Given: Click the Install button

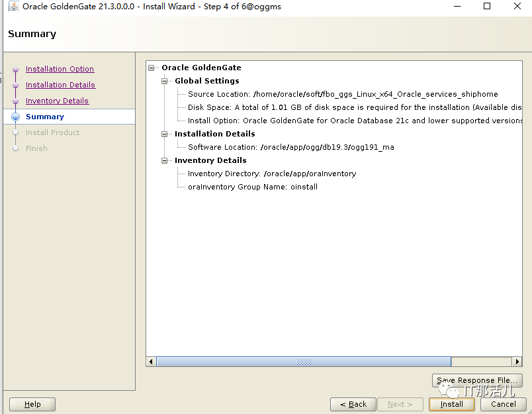Looking at the screenshot, I should [x=451, y=404].
